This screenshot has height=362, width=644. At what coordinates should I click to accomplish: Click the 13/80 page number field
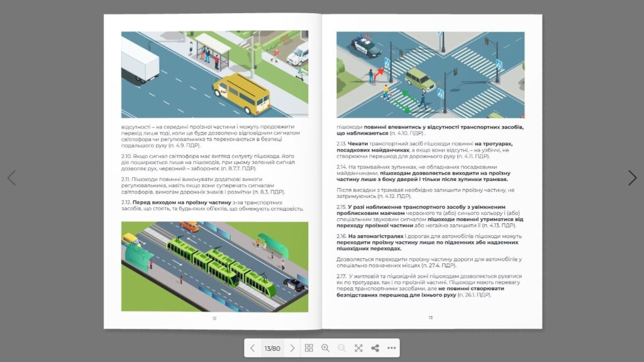(x=272, y=348)
